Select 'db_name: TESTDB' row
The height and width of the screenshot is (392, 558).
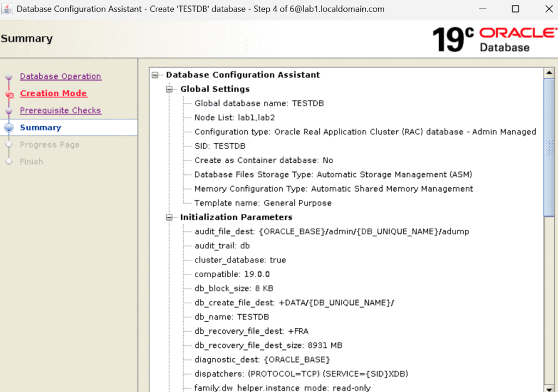232,316
